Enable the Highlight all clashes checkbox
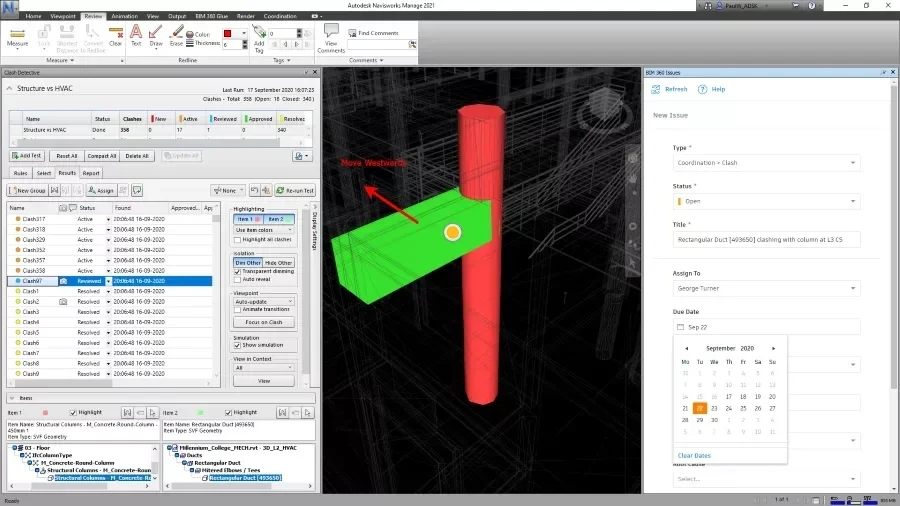 coord(237,241)
